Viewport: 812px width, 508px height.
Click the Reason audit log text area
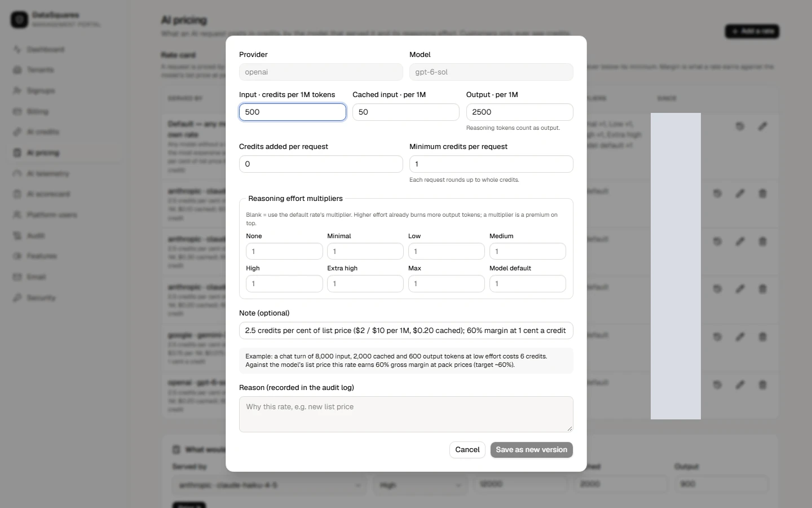click(x=406, y=414)
